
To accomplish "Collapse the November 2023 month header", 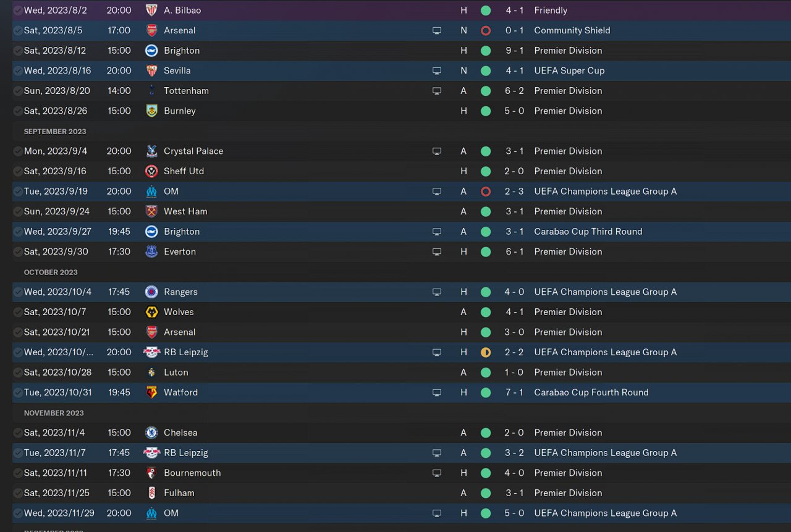I will [x=54, y=413].
